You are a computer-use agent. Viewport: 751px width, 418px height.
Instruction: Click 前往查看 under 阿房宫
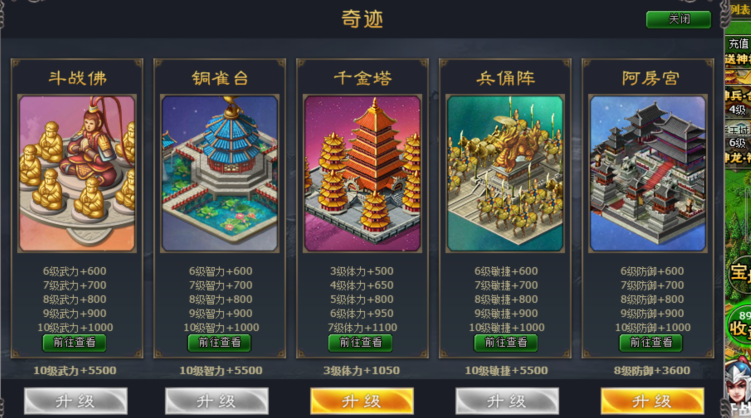point(651,343)
